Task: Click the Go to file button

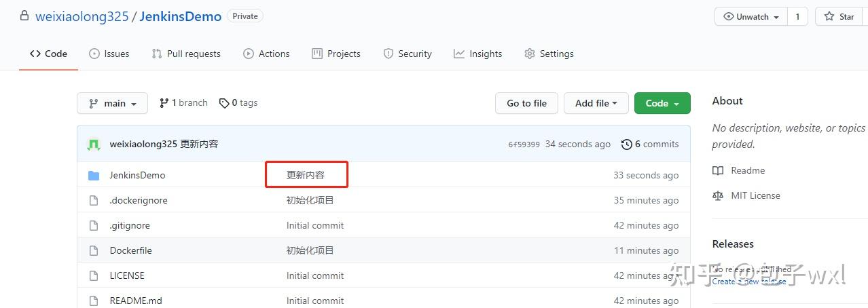Action: pyautogui.click(x=526, y=103)
